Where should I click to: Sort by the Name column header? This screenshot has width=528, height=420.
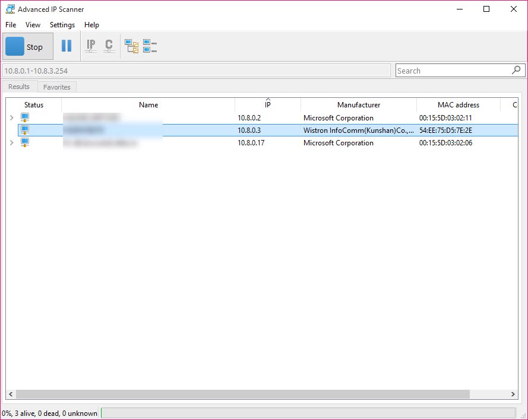coord(148,105)
